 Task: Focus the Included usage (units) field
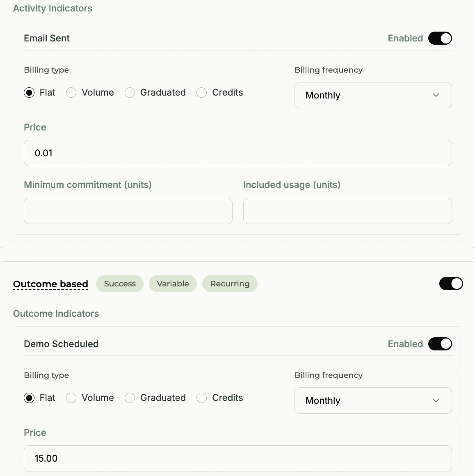(347, 211)
